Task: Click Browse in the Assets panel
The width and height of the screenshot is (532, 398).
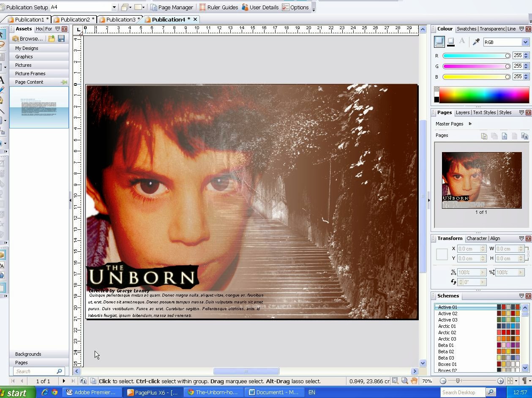Action: point(27,38)
